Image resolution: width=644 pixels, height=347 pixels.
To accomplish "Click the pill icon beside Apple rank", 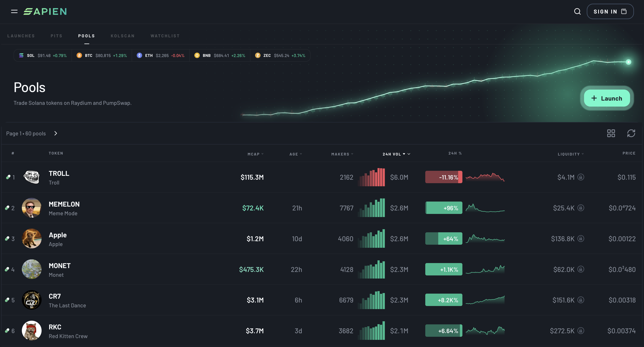I will coord(7,238).
